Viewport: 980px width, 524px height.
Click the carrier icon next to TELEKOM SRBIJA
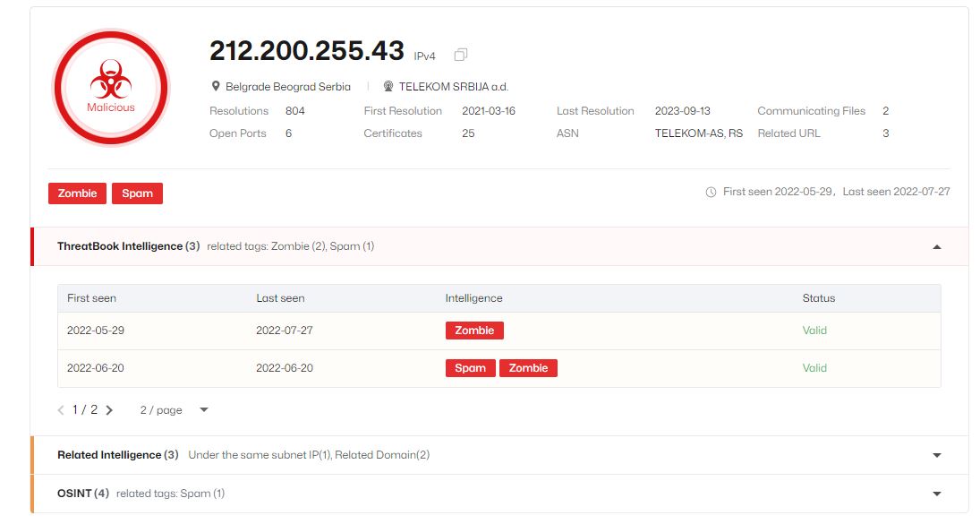(x=388, y=86)
